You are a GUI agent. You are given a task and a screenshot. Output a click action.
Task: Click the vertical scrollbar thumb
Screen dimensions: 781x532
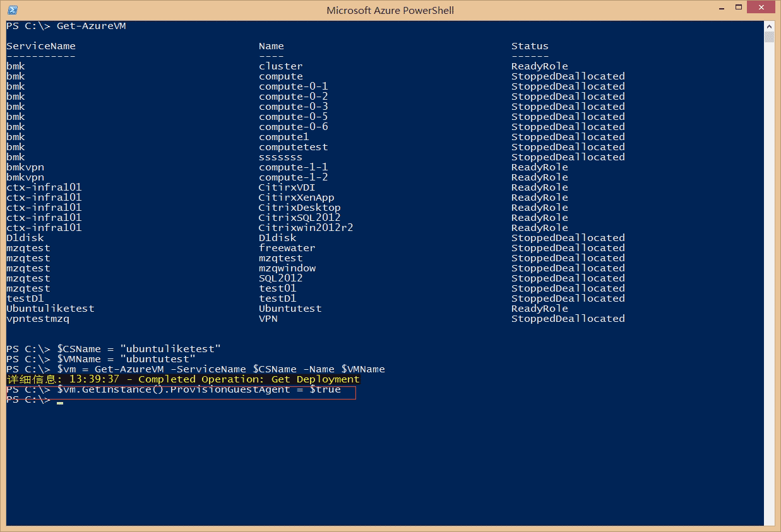769,37
